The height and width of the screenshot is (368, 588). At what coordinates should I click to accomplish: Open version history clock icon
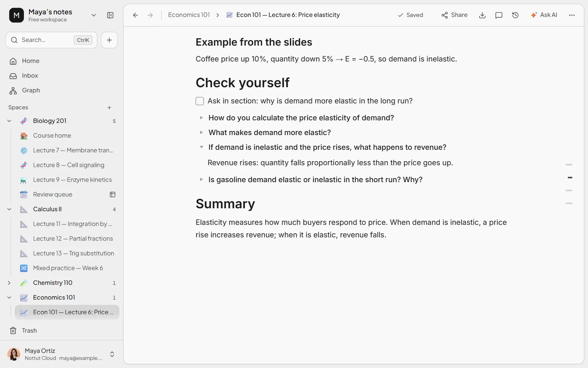515,15
